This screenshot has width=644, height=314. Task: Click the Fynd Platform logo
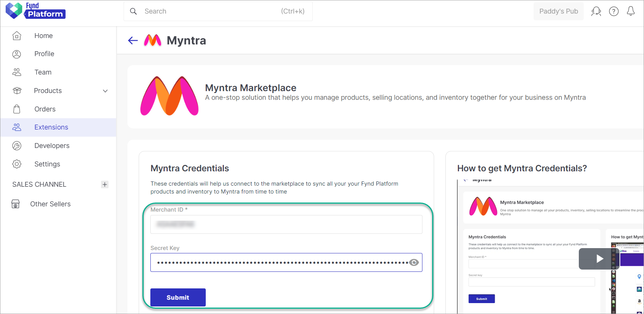[x=35, y=11]
